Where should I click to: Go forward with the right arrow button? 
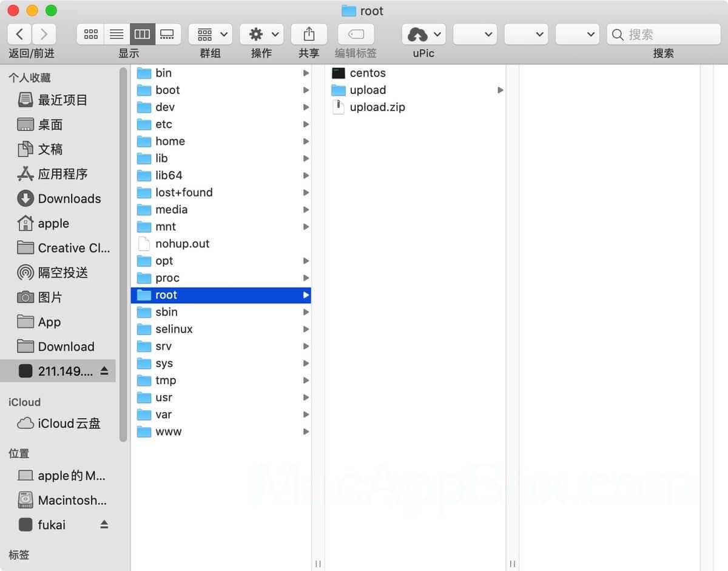(44, 34)
